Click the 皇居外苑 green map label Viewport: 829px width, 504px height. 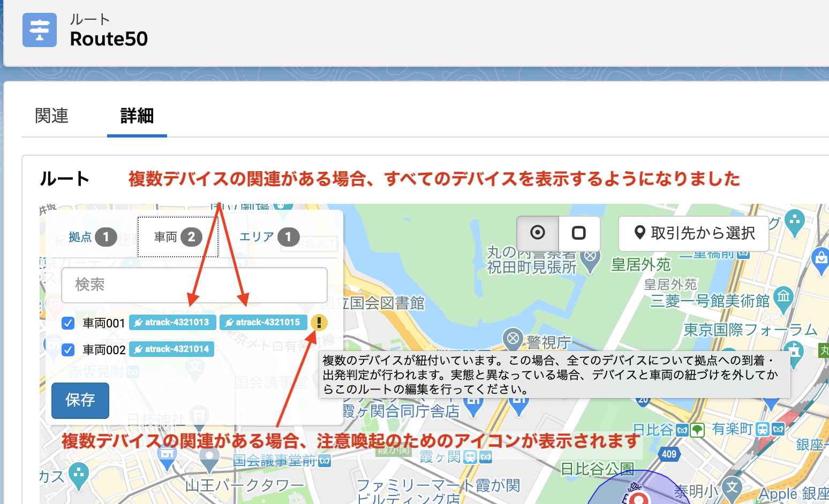pyautogui.click(x=640, y=264)
